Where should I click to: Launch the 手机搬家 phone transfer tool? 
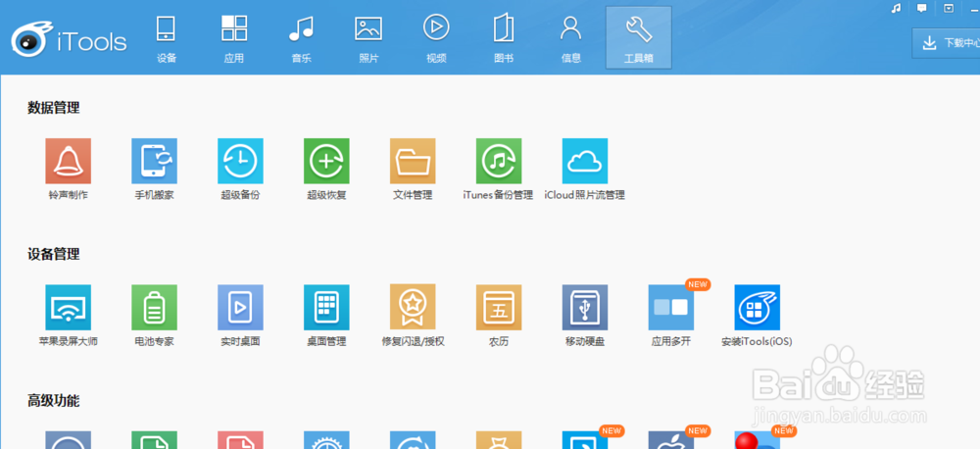coord(155,162)
